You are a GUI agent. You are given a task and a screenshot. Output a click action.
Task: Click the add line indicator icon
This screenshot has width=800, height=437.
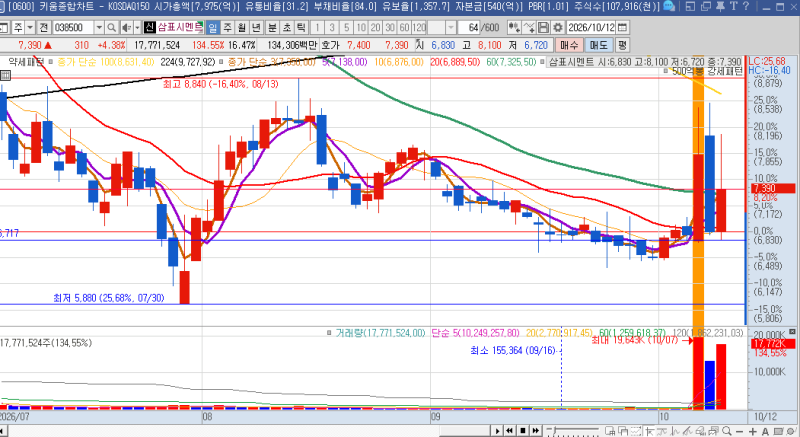tap(530, 28)
